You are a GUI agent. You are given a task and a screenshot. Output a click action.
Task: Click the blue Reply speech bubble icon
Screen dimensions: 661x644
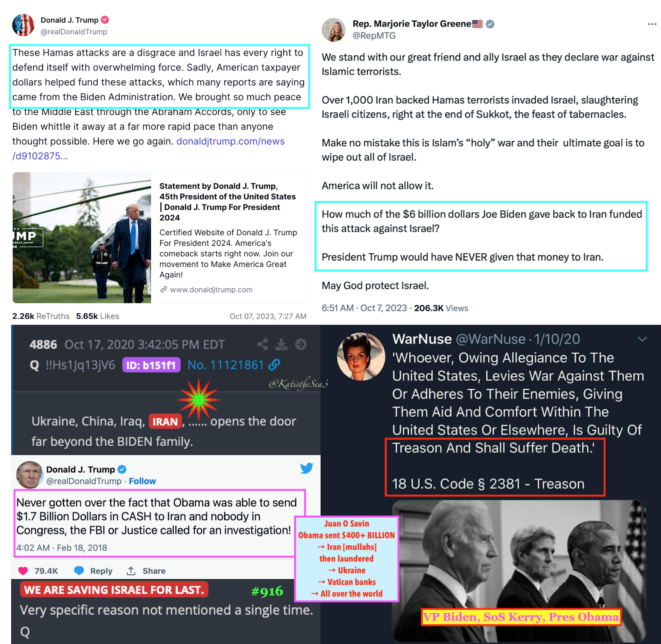[x=79, y=571]
